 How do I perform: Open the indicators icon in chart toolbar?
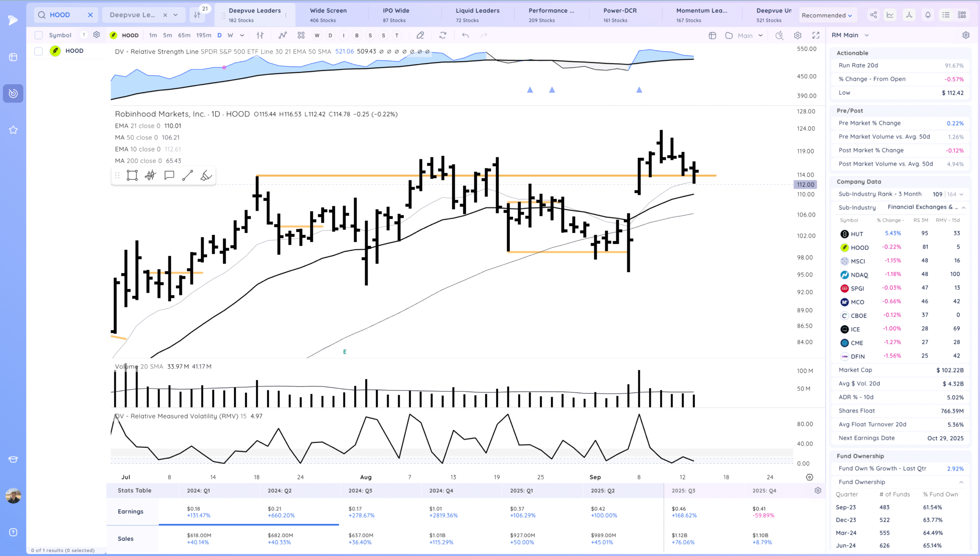tap(283, 35)
